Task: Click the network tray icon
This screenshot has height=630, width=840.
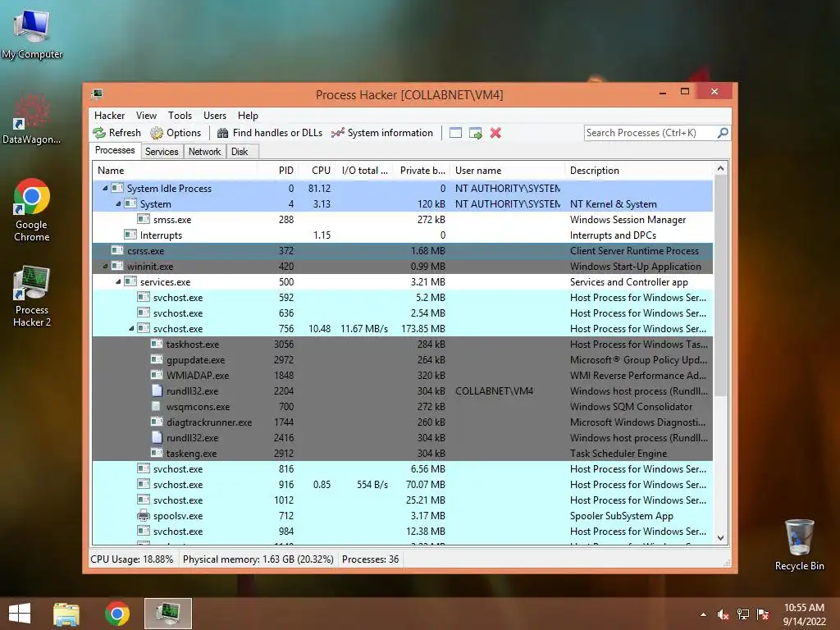Action: (743, 614)
